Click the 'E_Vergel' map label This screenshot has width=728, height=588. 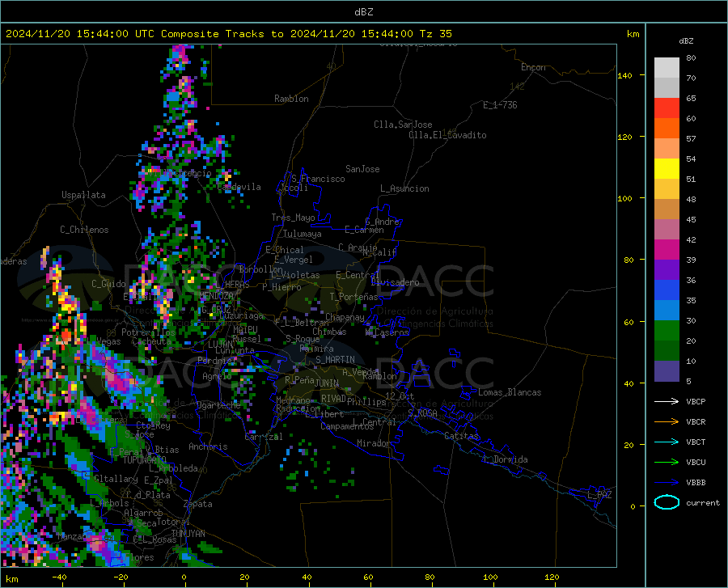(x=294, y=260)
